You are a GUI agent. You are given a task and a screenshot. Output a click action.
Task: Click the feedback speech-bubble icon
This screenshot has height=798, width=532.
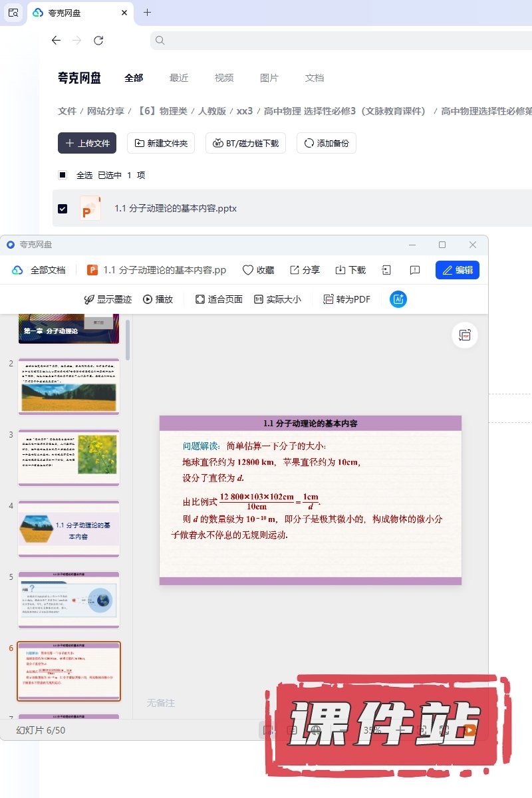pos(414,270)
